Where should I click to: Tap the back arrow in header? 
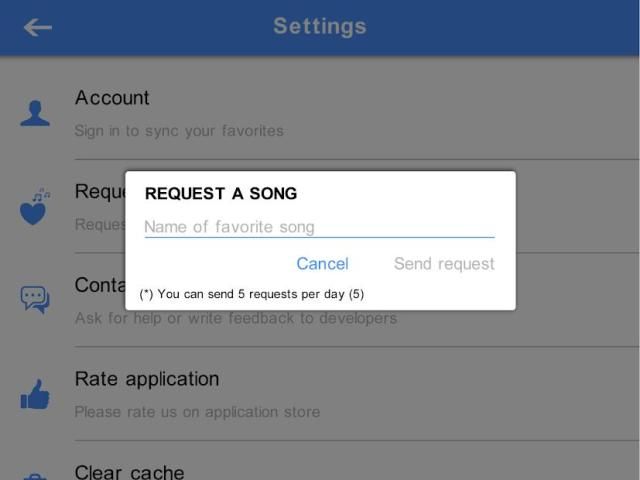38,27
